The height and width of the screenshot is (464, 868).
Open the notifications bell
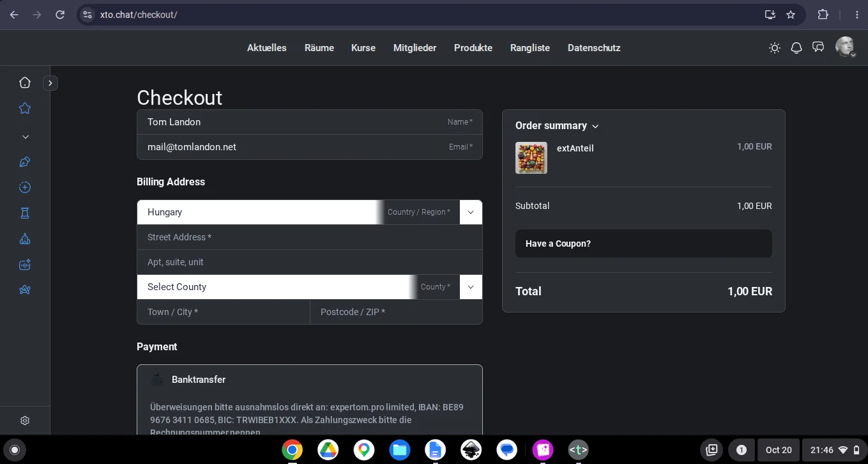(x=796, y=48)
